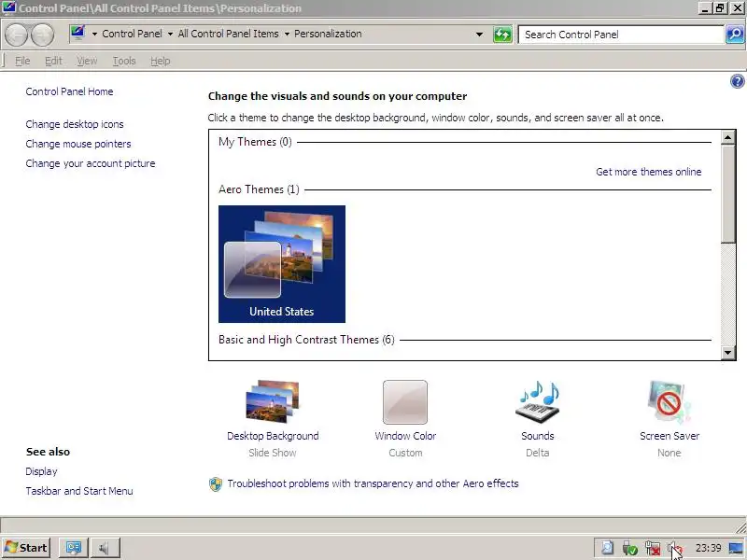Click the Sounds label
This screenshot has width=747, height=560.
pos(538,436)
